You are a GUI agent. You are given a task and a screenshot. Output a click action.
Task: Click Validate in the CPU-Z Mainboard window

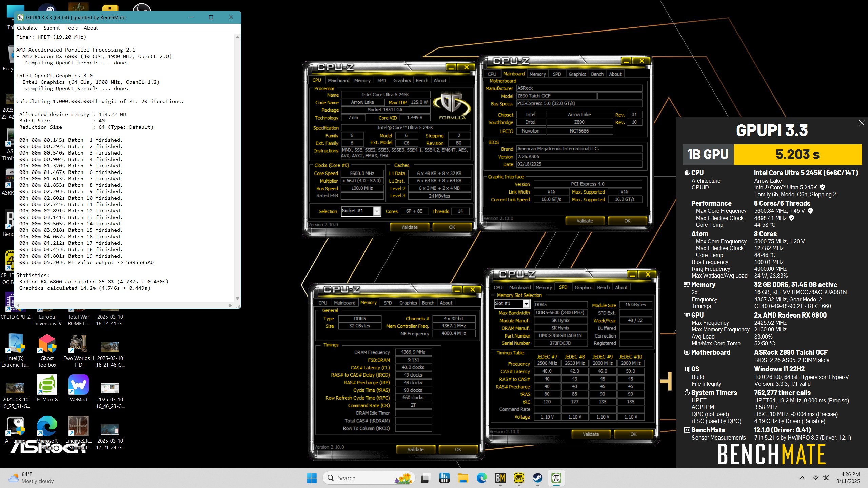[585, 221]
